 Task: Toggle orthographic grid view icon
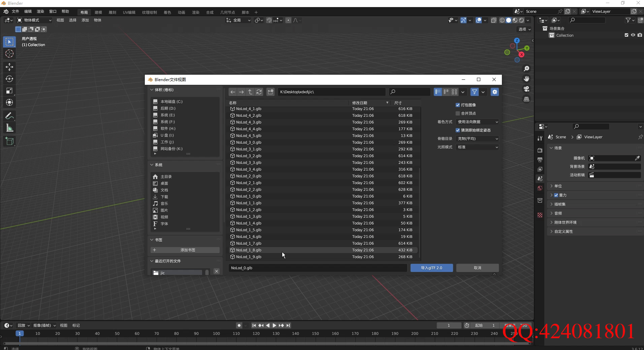click(x=526, y=99)
